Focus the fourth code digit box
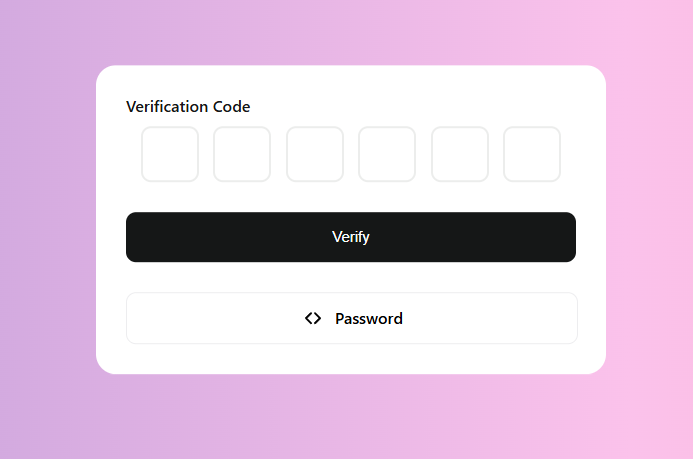This screenshot has height=459, width=693. 387,154
